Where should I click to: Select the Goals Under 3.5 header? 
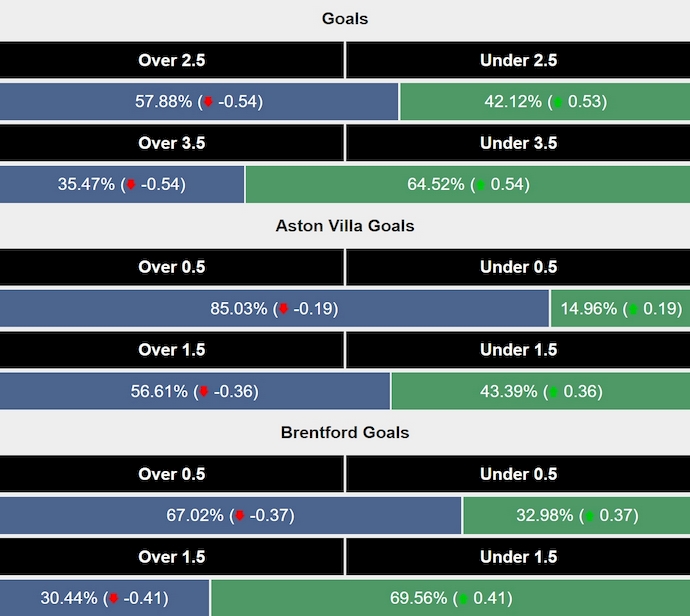click(x=518, y=143)
